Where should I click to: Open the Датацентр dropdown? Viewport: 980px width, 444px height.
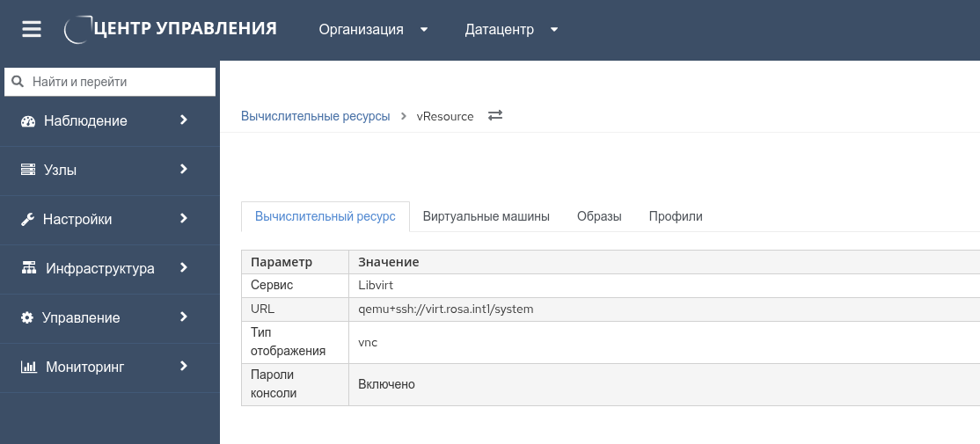511,29
